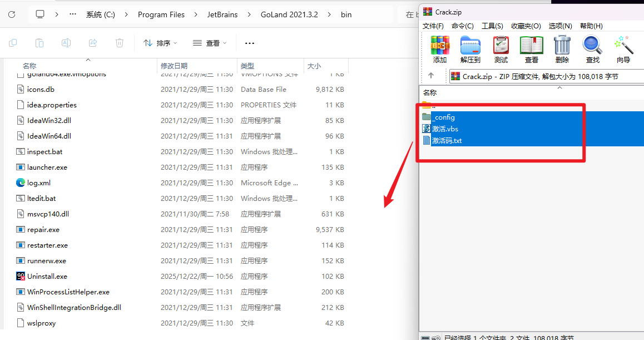Click the This PC monitor icon in address bar
Image resolution: width=644 pixels, height=340 pixels.
40,14
